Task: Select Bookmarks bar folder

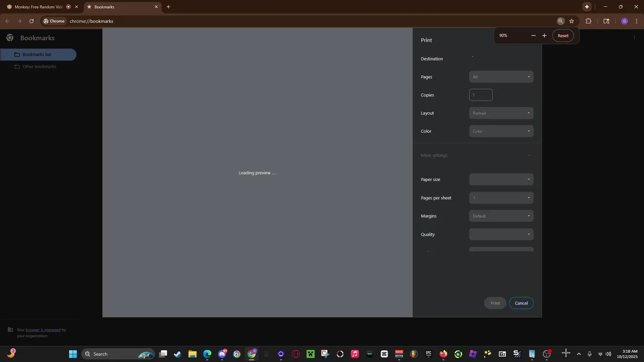Action: [38, 54]
